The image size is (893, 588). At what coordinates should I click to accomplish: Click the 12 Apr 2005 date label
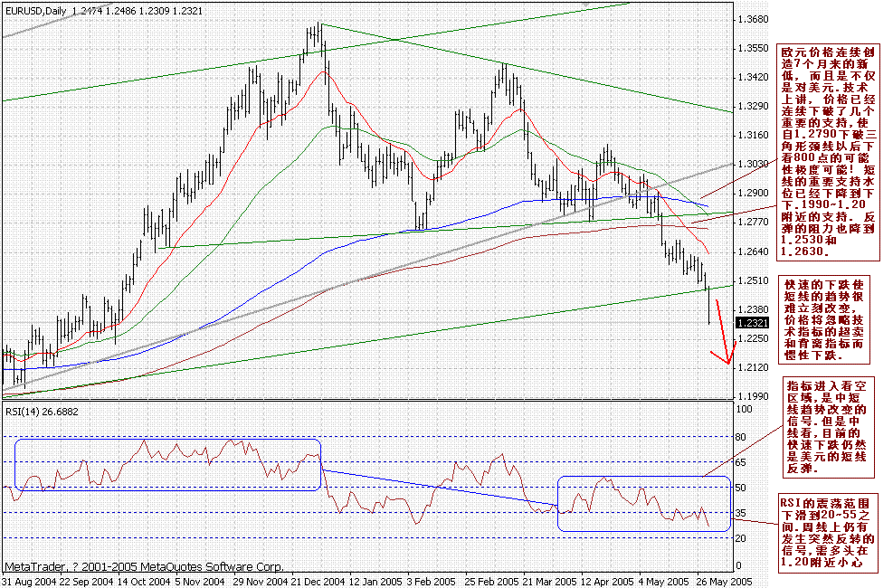coord(608,583)
